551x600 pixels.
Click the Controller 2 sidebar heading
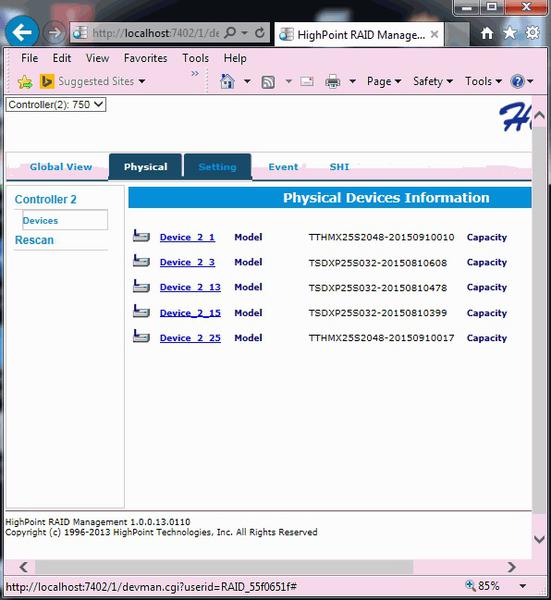46,199
